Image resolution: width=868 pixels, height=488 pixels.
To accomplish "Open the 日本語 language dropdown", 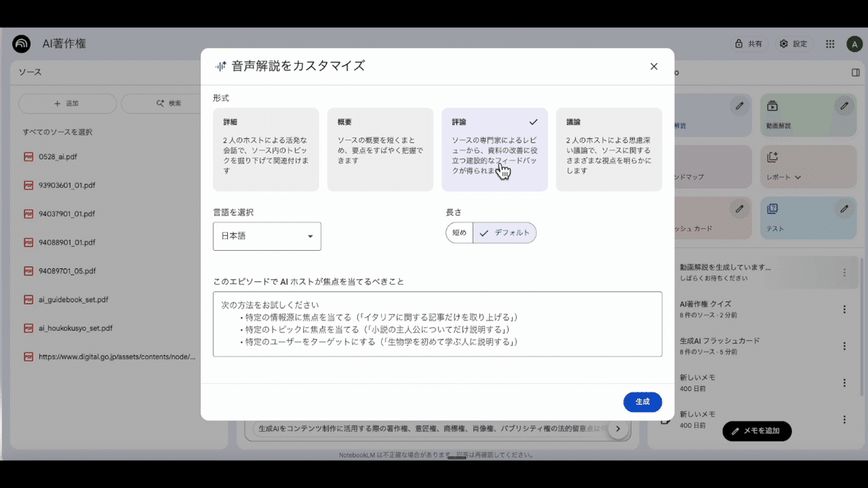I will click(x=267, y=236).
